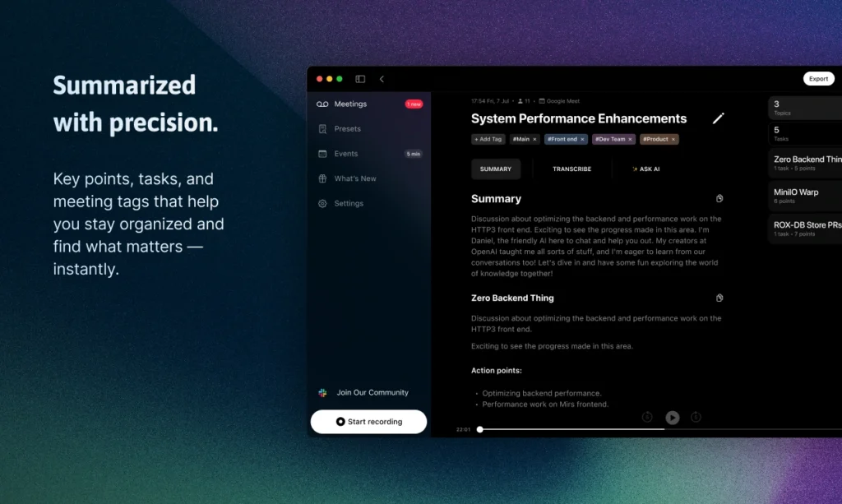Click 'Performance work on Mirs frontend.' bullet
The image size is (842, 504).
[x=545, y=405]
